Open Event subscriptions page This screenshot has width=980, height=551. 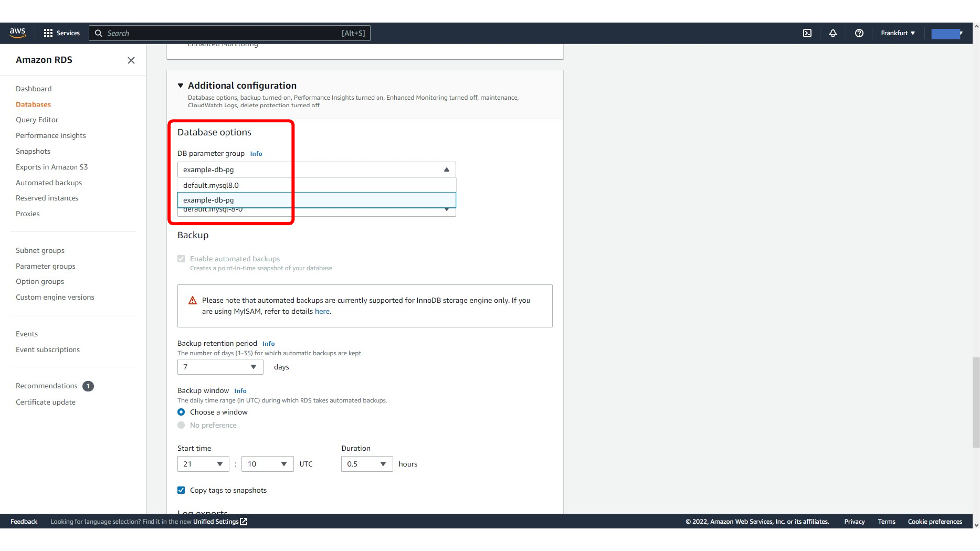tap(48, 349)
